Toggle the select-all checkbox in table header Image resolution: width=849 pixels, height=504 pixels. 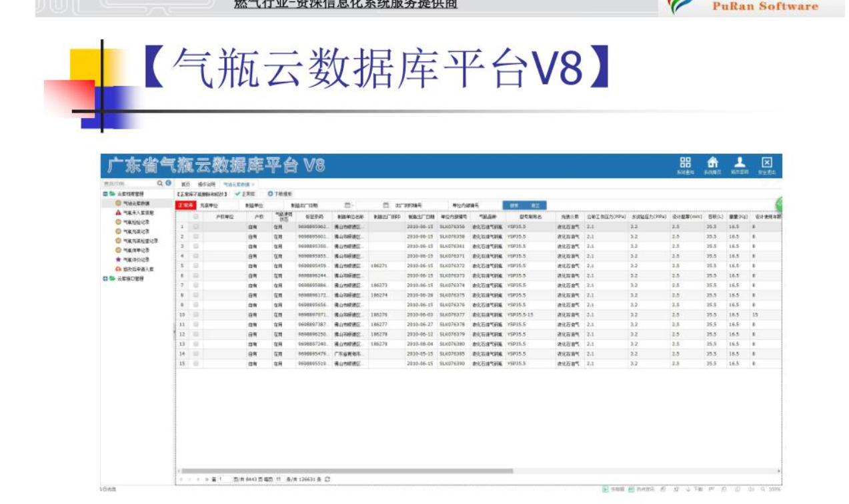pyautogui.click(x=196, y=217)
